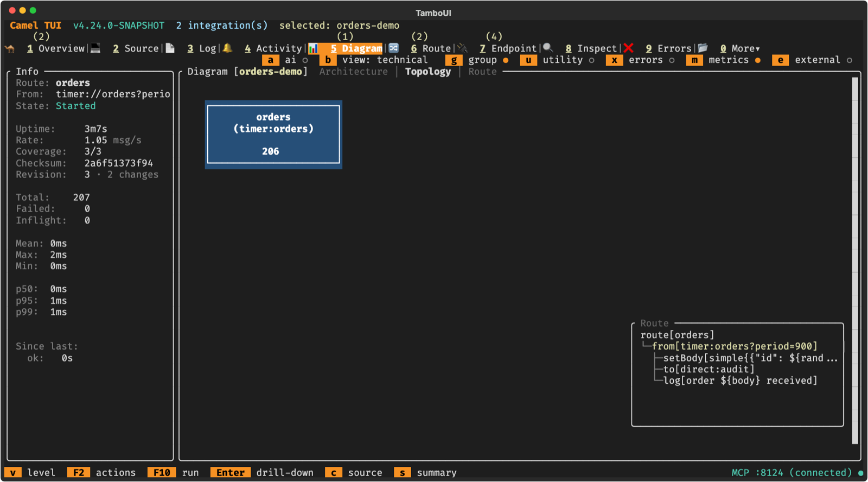Click the orange 'c' source key badge

pyautogui.click(x=334, y=473)
